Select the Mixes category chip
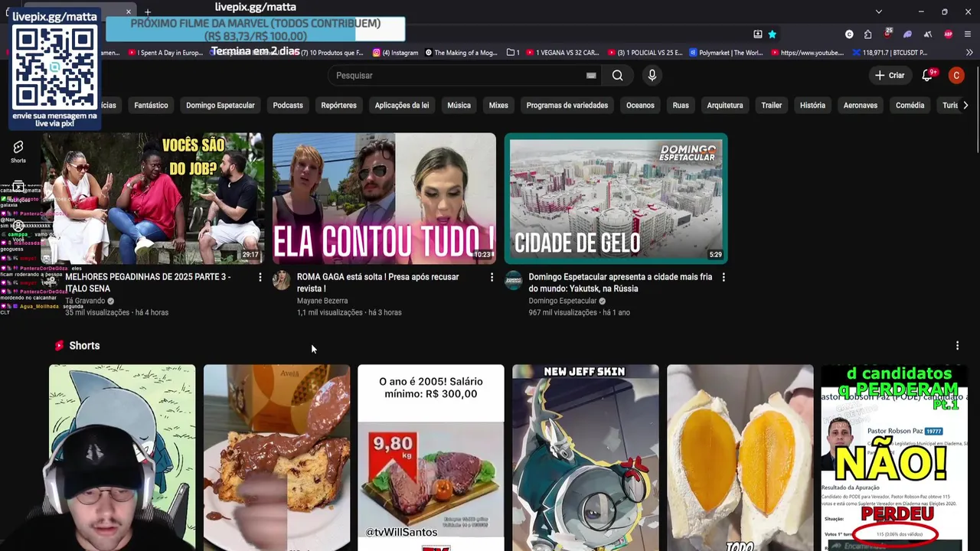Image resolution: width=980 pixels, height=551 pixels. pos(498,105)
